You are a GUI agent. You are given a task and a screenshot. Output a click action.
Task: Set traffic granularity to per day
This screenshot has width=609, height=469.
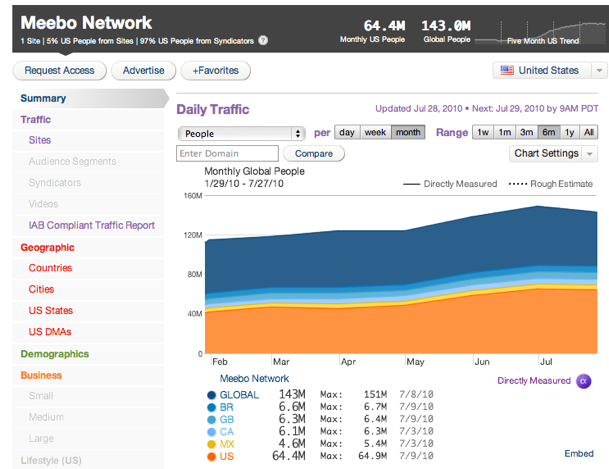click(x=347, y=132)
